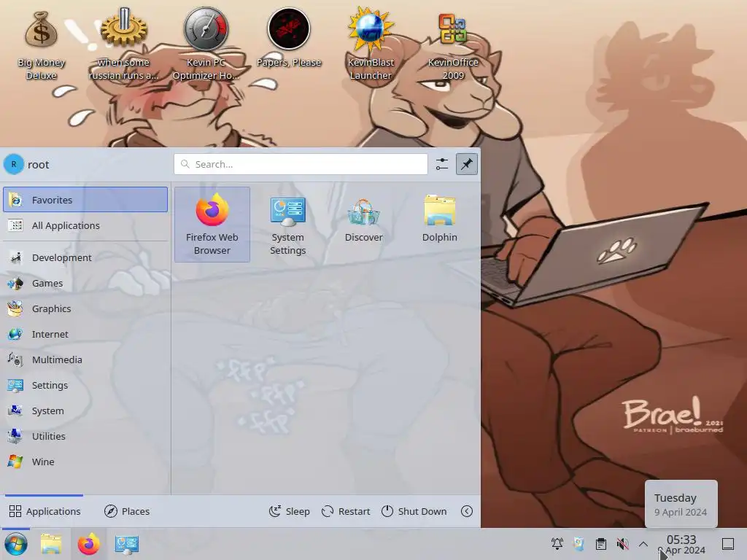Click the Restart button
The image size is (747, 560).
(346, 511)
